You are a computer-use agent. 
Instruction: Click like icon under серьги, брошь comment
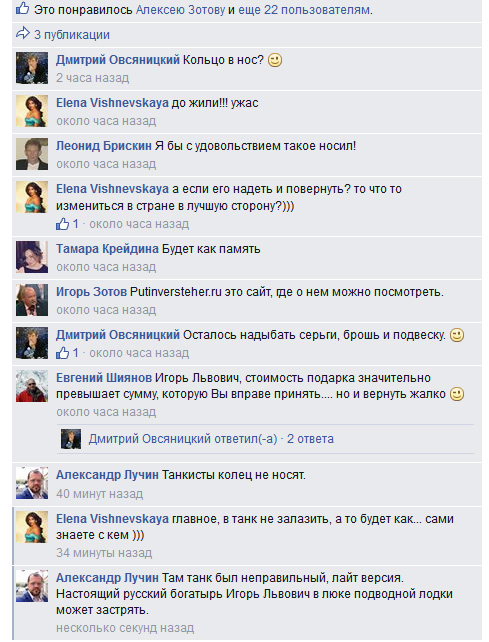click(x=62, y=353)
